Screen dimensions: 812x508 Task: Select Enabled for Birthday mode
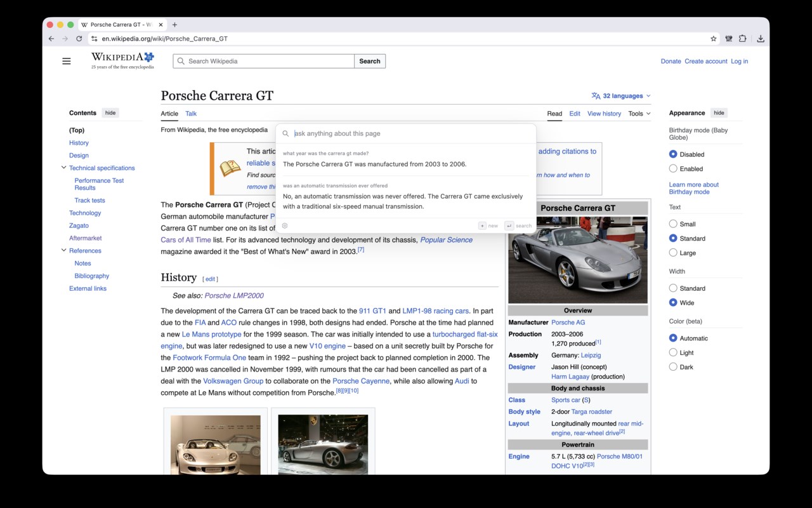[673, 169]
